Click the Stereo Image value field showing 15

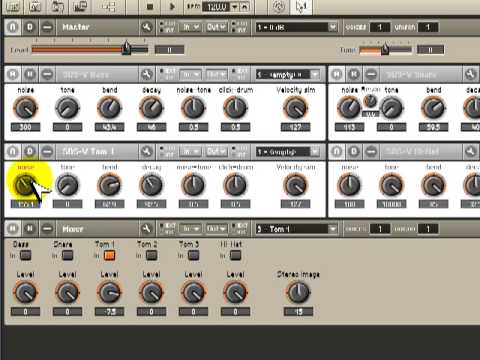tap(298, 312)
